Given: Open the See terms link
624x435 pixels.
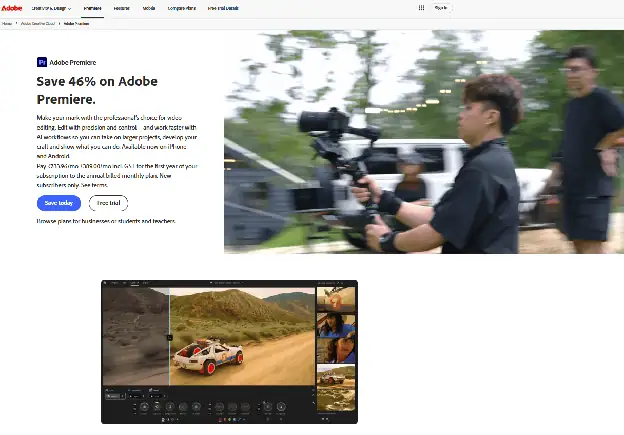Looking at the screenshot, I should (x=94, y=185).
